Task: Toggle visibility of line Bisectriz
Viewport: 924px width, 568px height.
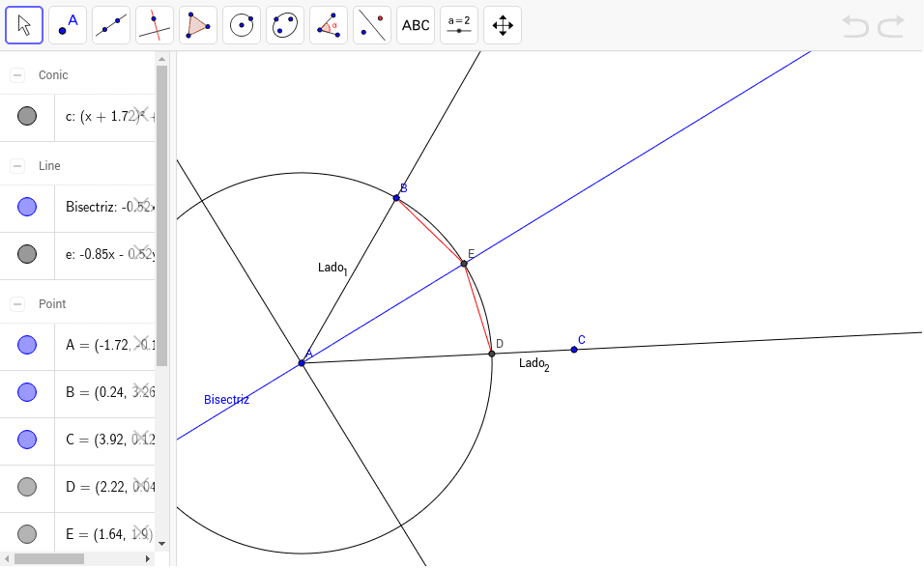Action: coord(27,207)
